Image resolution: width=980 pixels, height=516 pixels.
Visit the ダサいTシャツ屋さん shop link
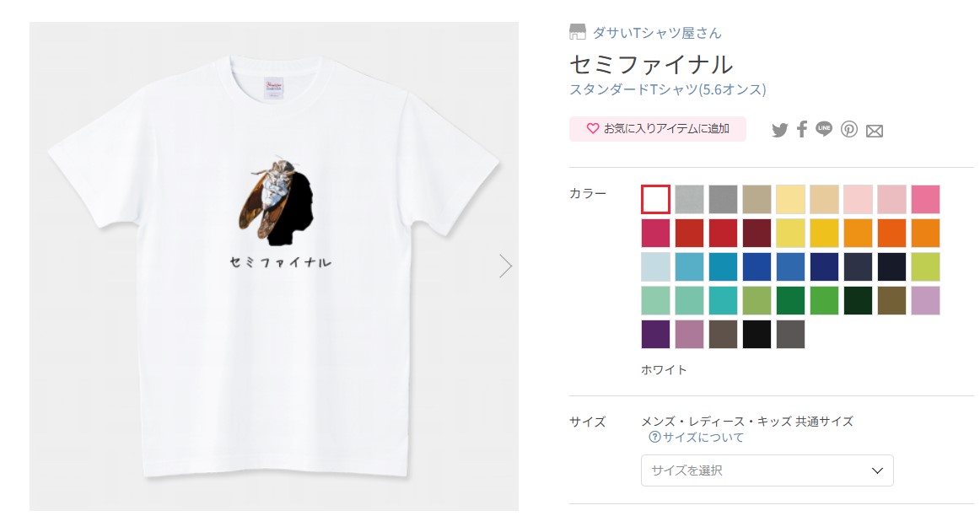[657, 33]
